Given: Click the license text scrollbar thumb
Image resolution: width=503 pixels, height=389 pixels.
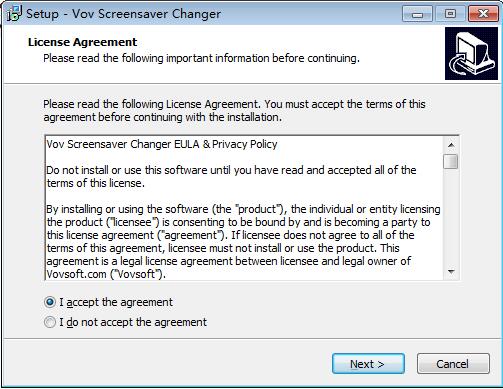Looking at the screenshot, I should (x=451, y=162).
